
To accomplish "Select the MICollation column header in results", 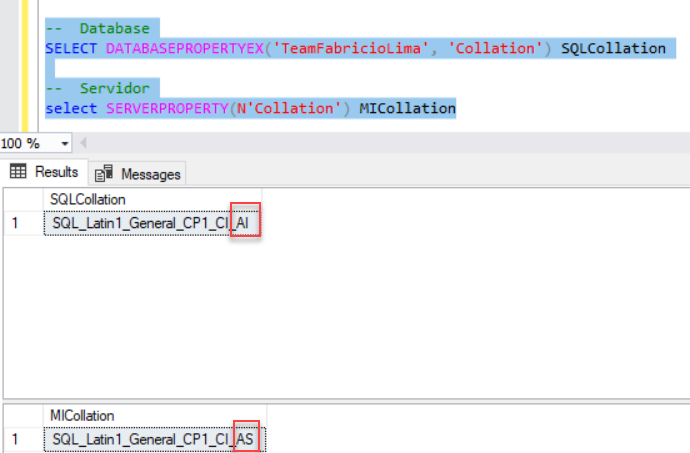I will (x=82, y=415).
